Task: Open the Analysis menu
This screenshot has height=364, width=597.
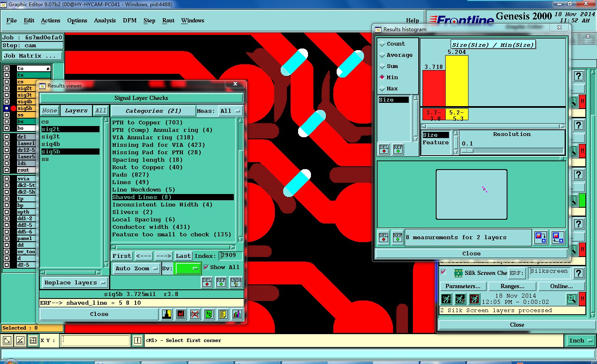Action: coord(105,20)
